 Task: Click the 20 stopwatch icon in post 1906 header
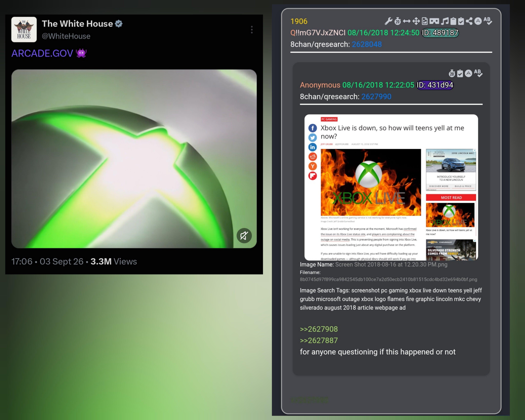[x=397, y=21]
